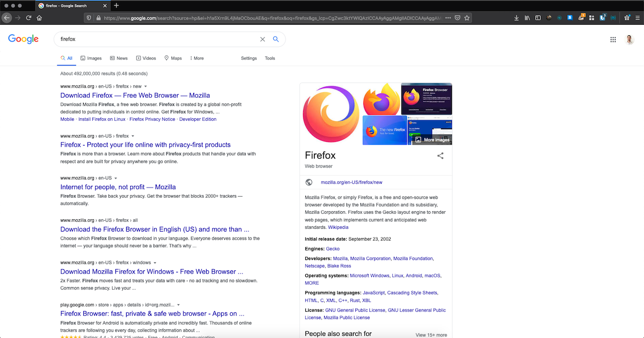Image resolution: width=644 pixels, height=338 pixels.
Task: Select the 'firefox - Google Search' tab
Action: (72, 5)
